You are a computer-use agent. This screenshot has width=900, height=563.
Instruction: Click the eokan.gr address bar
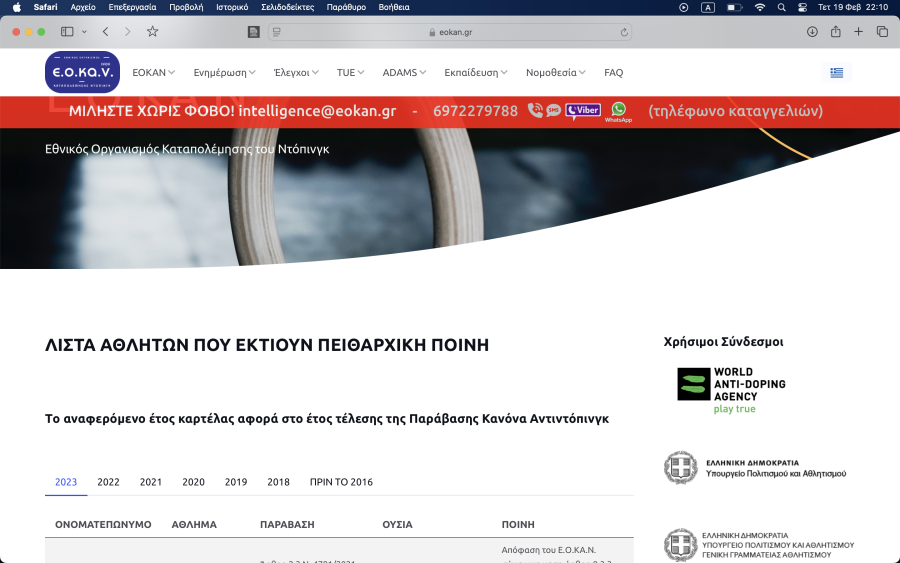point(450,32)
